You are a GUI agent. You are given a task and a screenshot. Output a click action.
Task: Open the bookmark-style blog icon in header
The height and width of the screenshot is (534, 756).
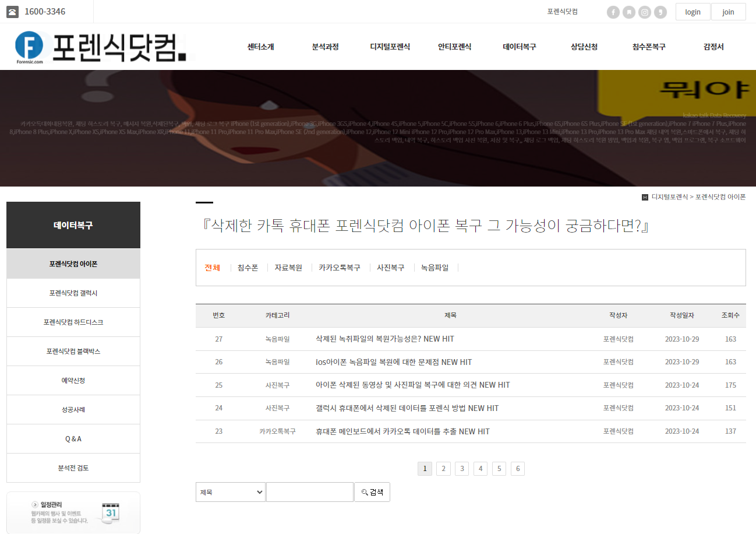click(628, 12)
